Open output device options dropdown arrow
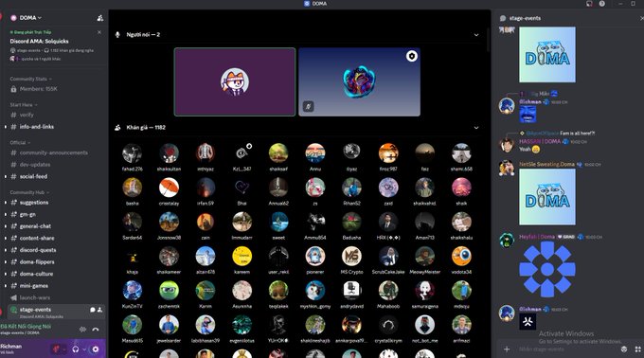 [x=84, y=349]
